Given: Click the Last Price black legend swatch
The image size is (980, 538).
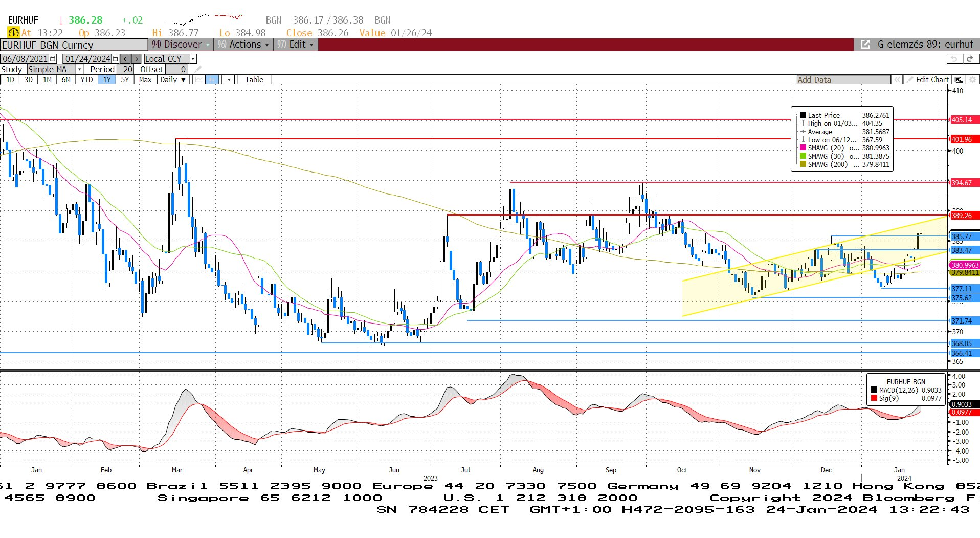Looking at the screenshot, I should pyautogui.click(x=803, y=115).
